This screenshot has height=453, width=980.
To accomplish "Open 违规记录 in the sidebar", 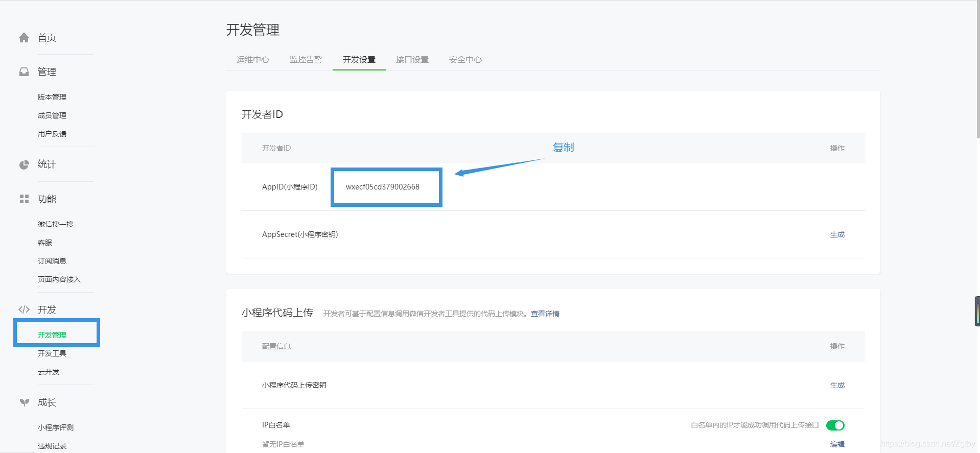I will pos(52,446).
